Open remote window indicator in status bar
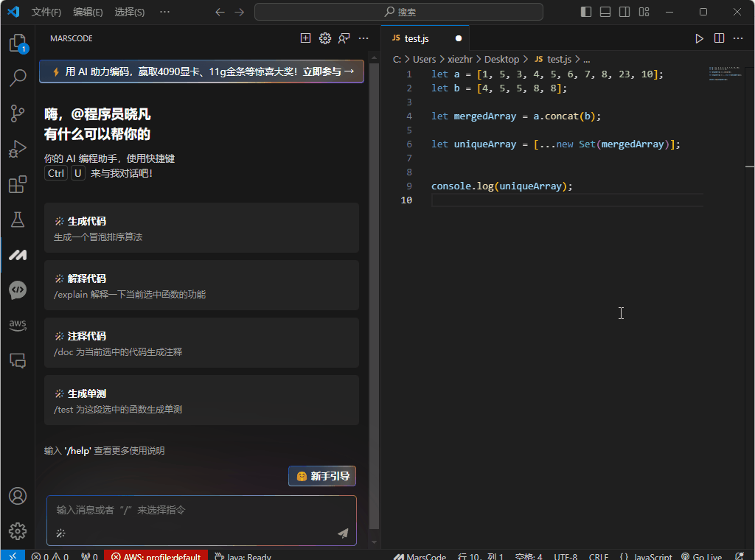This screenshot has width=755, height=560. 13,556
